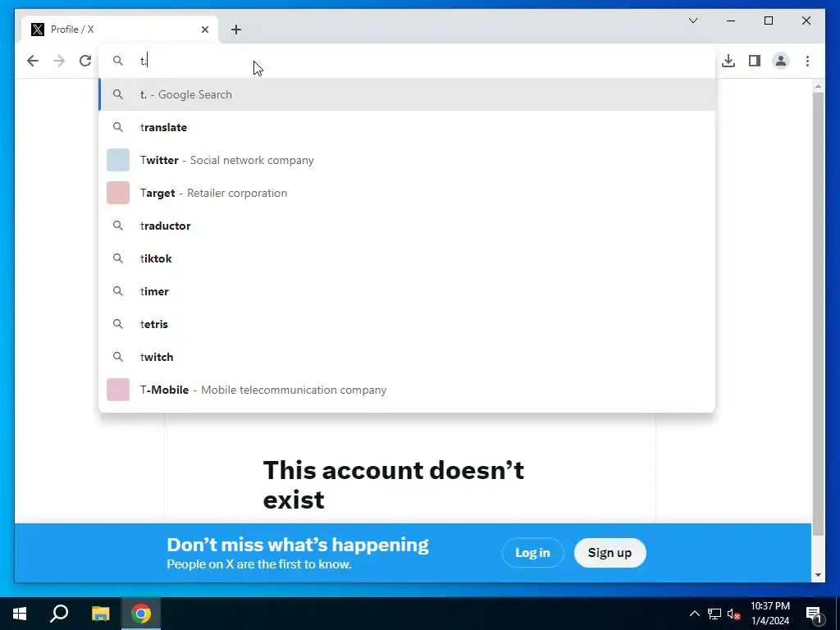Open the Chrome downloads icon
Image resolution: width=840 pixels, height=630 pixels.
[x=728, y=61]
